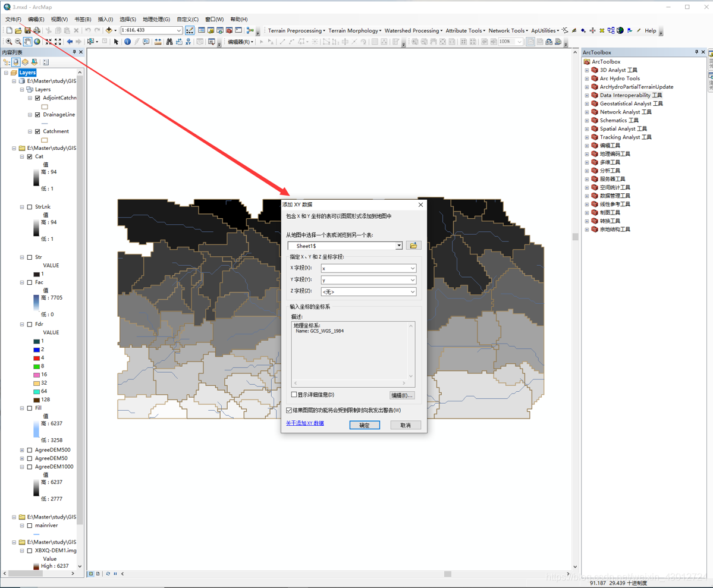Open the ModelBuilder window icon

pyautogui.click(x=250, y=30)
